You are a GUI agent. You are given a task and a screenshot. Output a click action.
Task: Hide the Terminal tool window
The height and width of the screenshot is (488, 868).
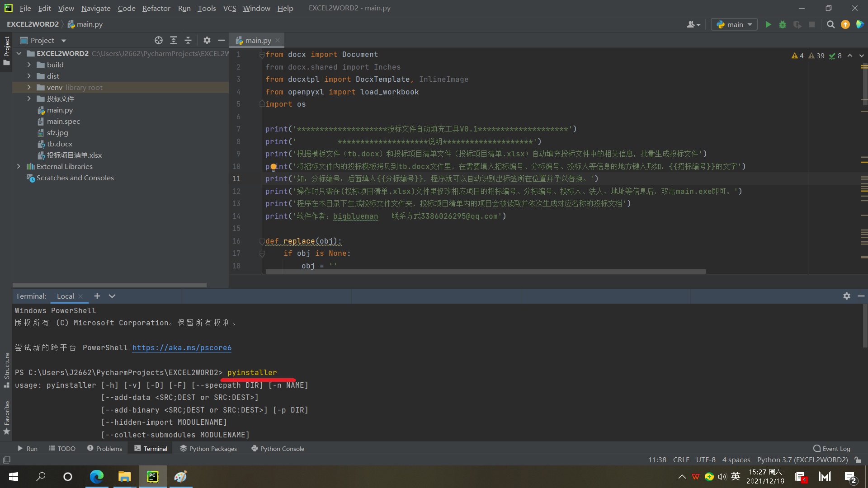[x=861, y=296]
